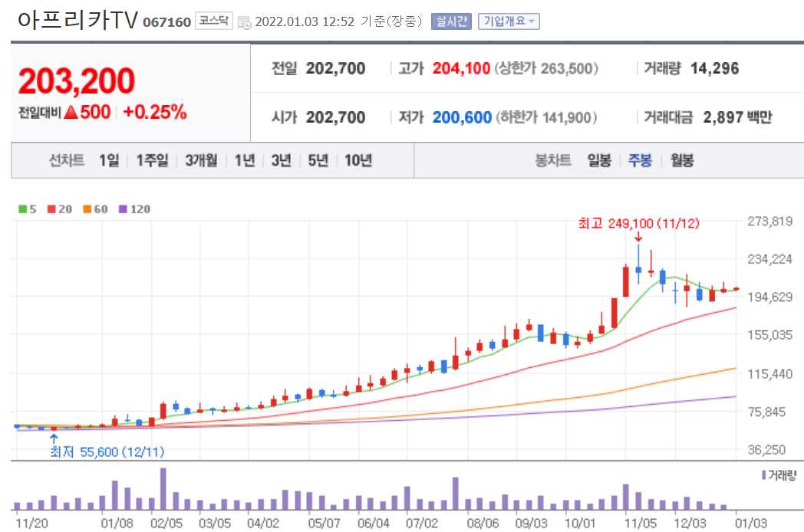Click the 코스닥 market badge

215,21
